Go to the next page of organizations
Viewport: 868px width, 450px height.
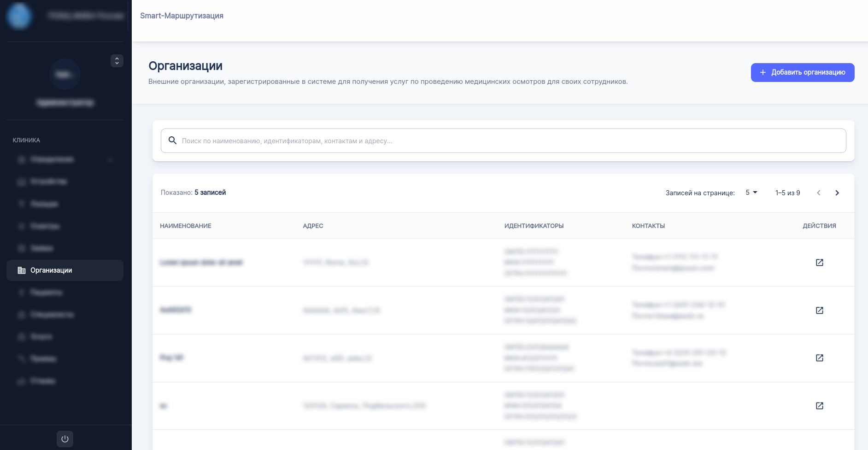[837, 193]
